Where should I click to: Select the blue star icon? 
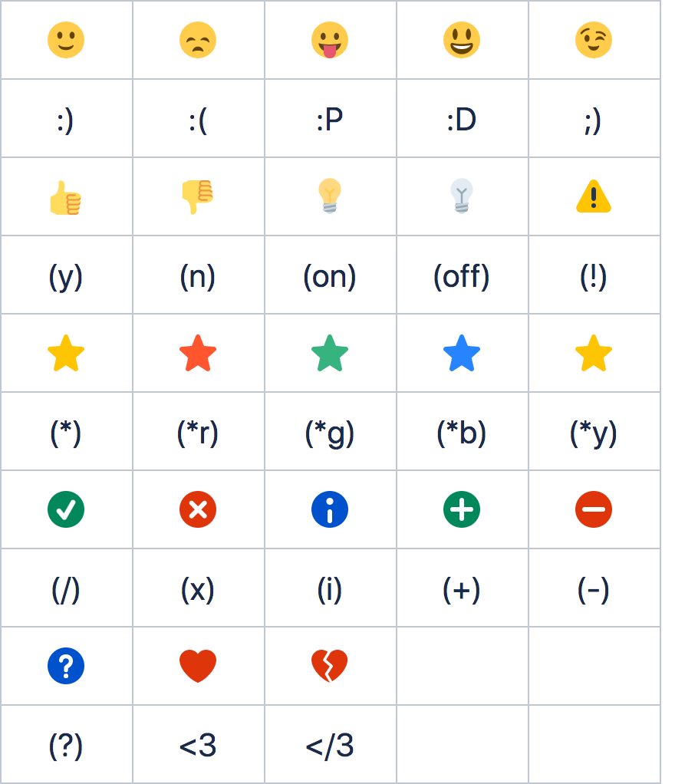coord(462,354)
